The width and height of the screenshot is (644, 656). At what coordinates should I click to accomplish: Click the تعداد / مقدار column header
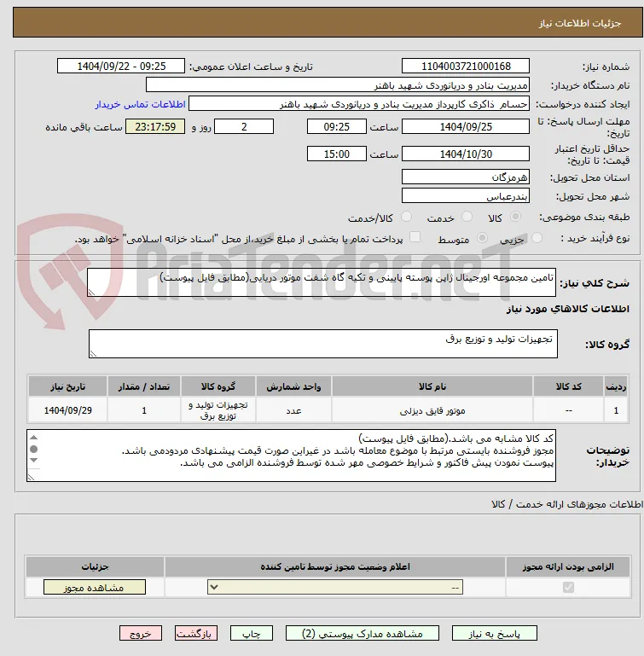(144, 386)
